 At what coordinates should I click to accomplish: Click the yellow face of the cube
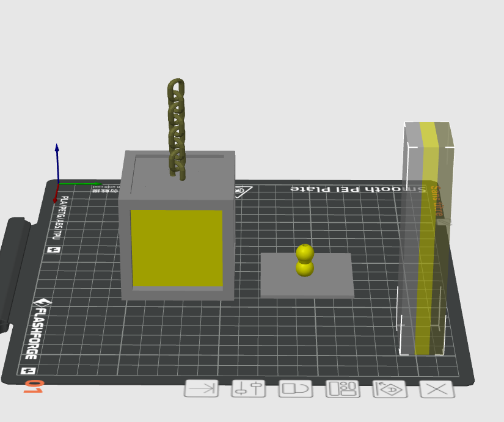tap(177, 248)
